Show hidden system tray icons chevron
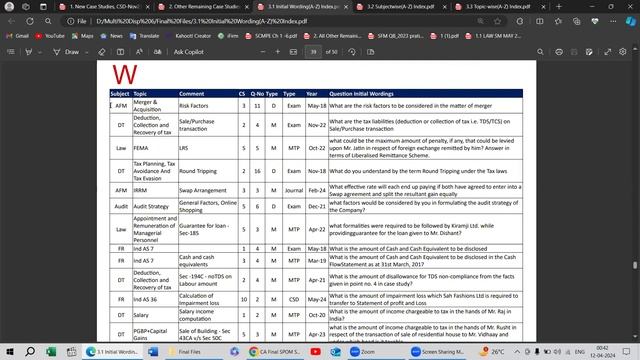This screenshot has width=640, height=360. pos(517,351)
